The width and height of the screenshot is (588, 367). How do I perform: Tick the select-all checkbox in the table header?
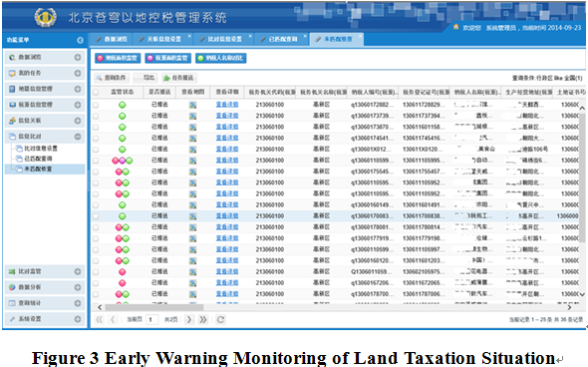[96, 93]
